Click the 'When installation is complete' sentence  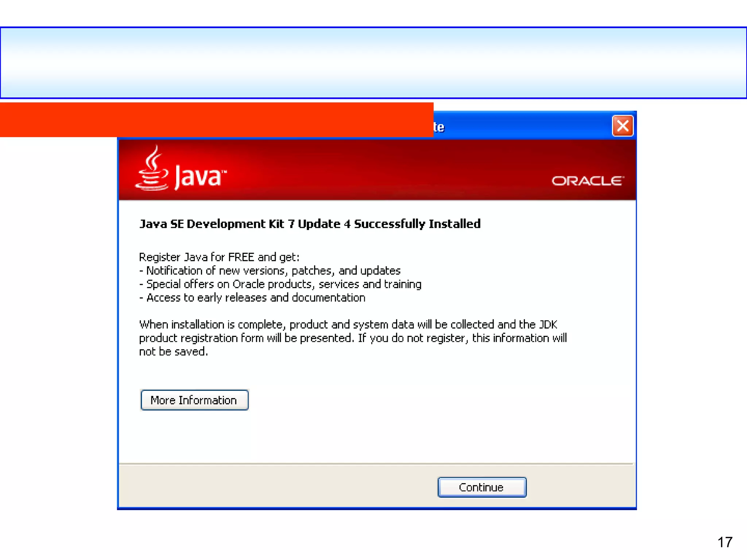(x=348, y=324)
